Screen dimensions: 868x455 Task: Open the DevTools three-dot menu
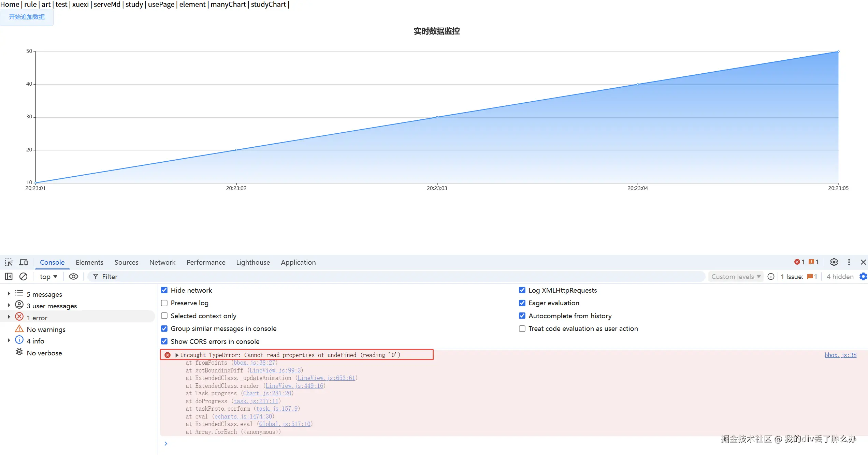pos(849,262)
